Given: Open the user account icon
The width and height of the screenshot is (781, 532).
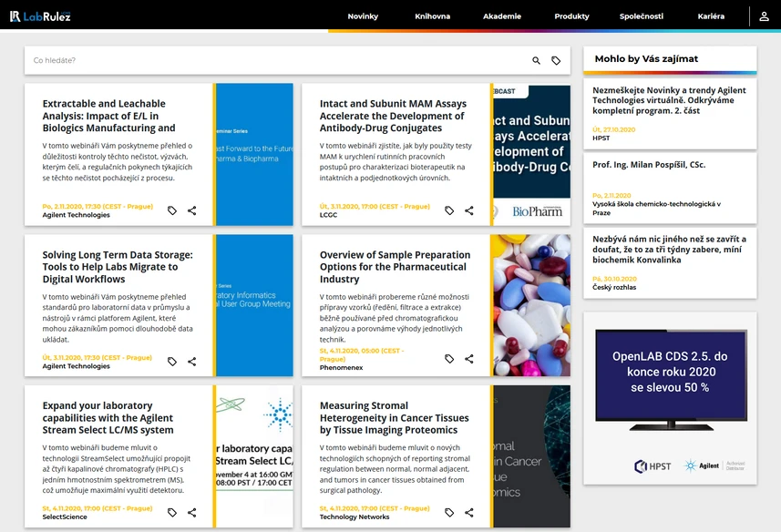Looking at the screenshot, I should click(x=764, y=16).
